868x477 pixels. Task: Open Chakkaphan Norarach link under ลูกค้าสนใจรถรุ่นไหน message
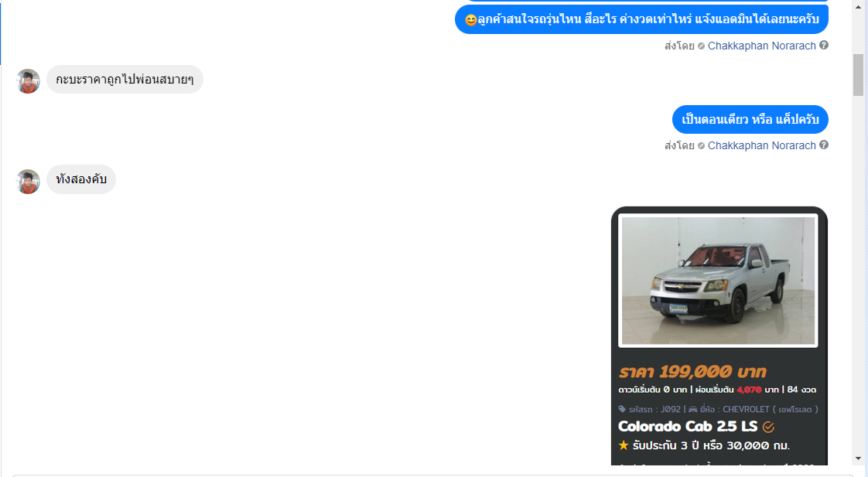tap(762, 46)
